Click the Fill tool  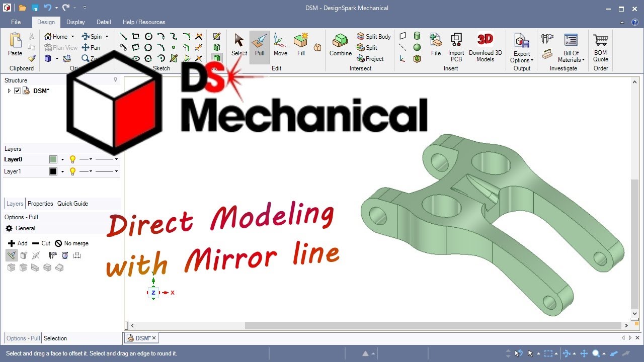click(x=301, y=45)
